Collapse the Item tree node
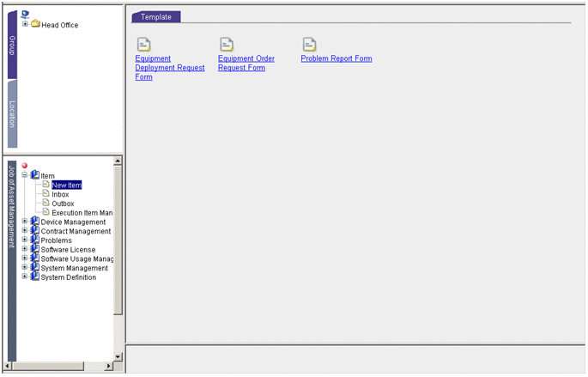This screenshot has width=588, height=377. tap(25, 175)
